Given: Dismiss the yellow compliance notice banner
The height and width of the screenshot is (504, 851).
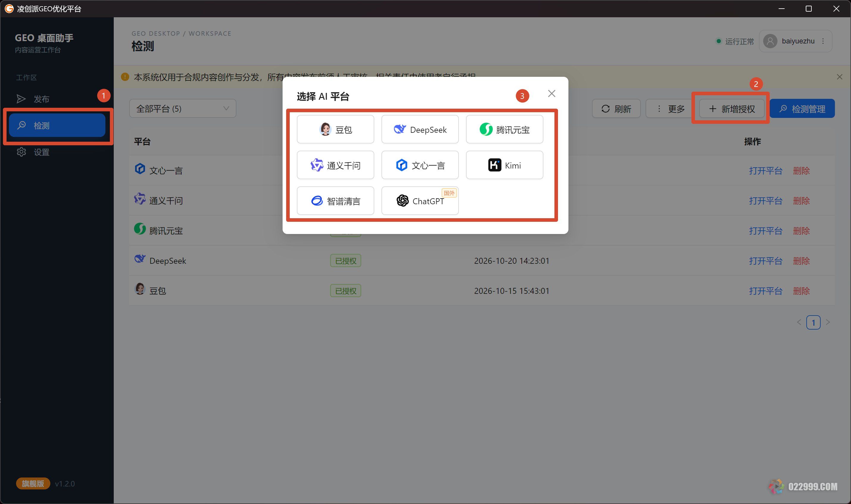Looking at the screenshot, I should tap(839, 77).
